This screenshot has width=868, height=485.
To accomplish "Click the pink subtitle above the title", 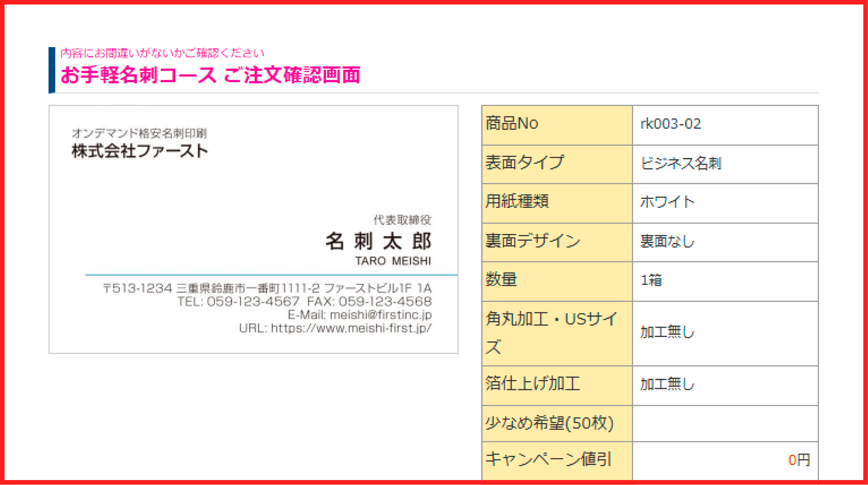I will point(162,53).
